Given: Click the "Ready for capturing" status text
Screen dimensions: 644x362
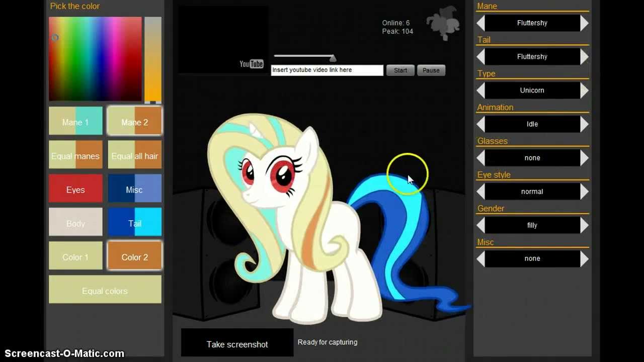Looking at the screenshot, I should [x=328, y=342].
